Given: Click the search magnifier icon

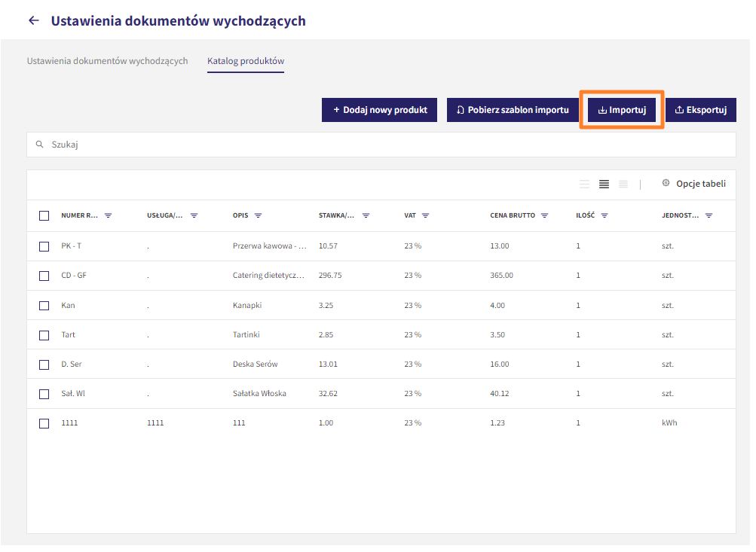Looking at the screenshot, I should pos(39,145).
